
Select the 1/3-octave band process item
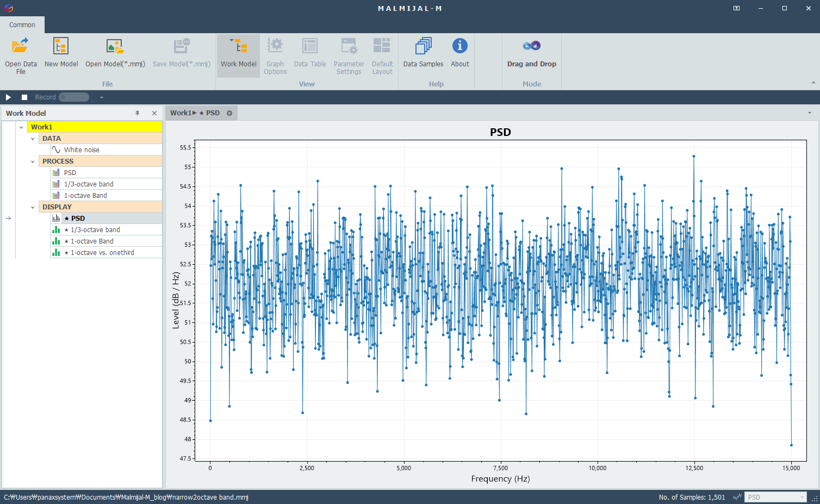(x=106, y=184)
